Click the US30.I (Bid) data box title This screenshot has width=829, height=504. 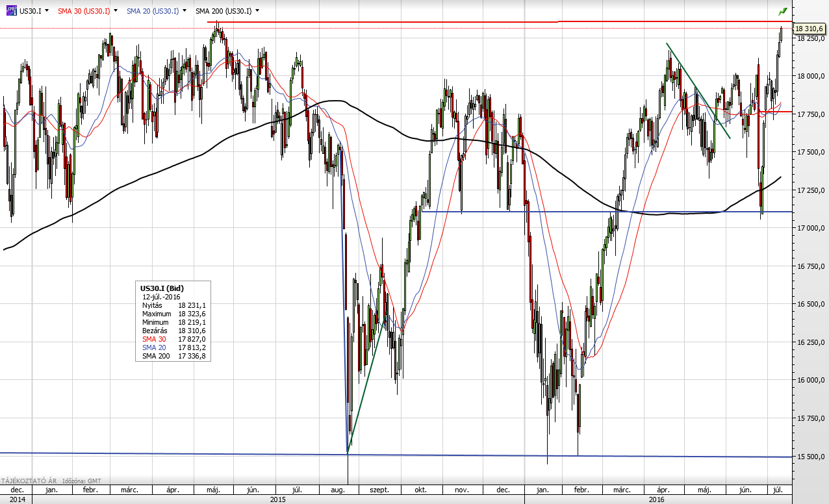[x=160, y=288]
